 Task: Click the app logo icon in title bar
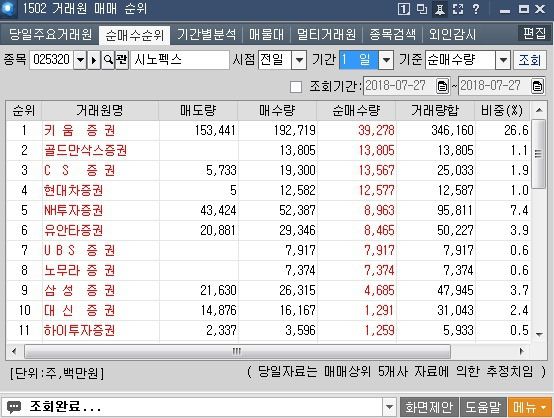[8, 8]
